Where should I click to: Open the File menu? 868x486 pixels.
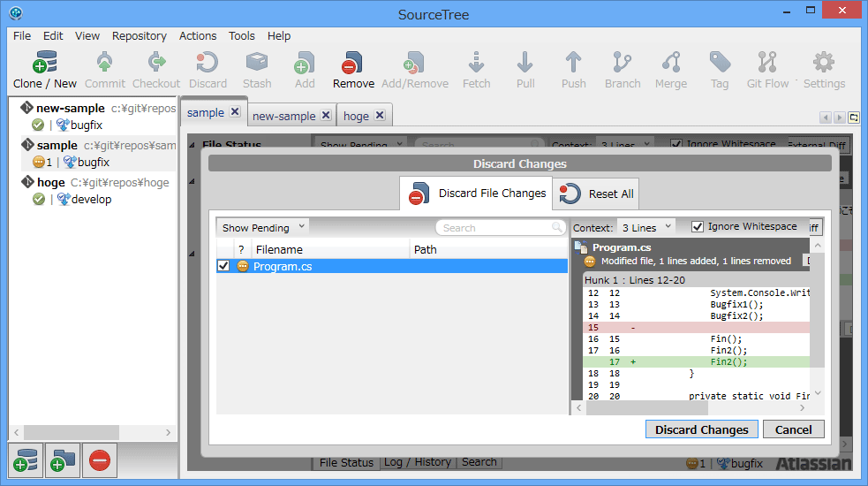(22, 36)
